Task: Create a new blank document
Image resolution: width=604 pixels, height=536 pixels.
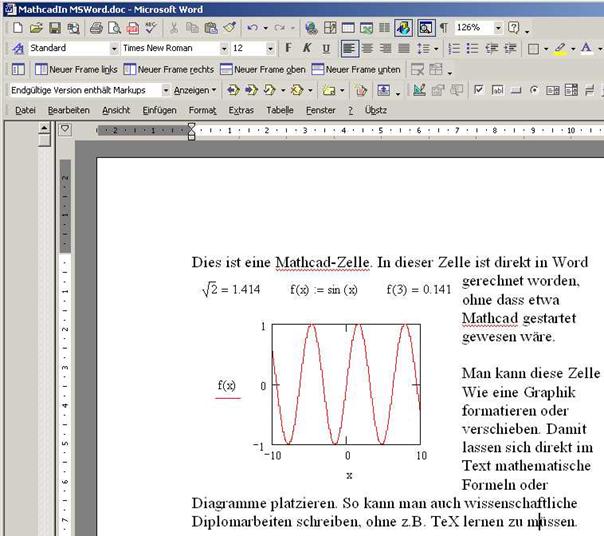Action: point(19,28)
